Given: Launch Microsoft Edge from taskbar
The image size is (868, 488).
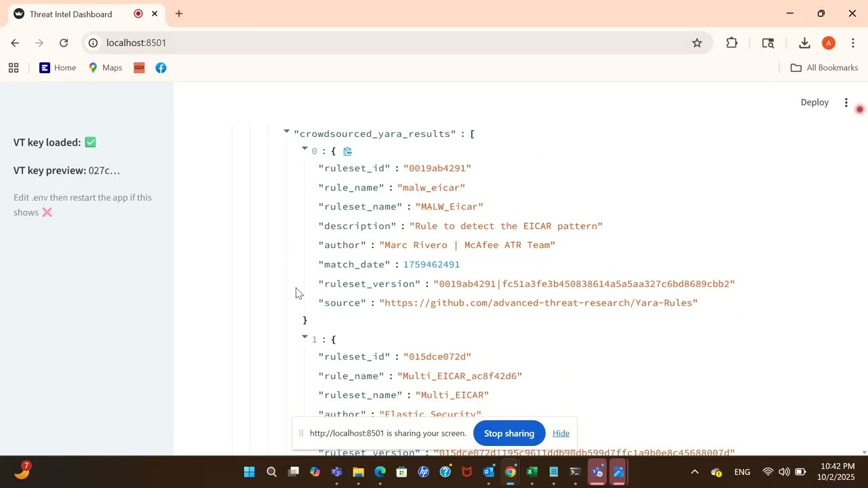Looking at the screenshot, I should coord(380,472).
